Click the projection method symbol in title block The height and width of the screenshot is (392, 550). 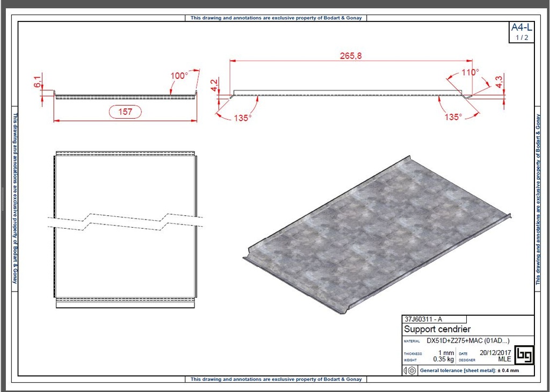pos(409,371)
